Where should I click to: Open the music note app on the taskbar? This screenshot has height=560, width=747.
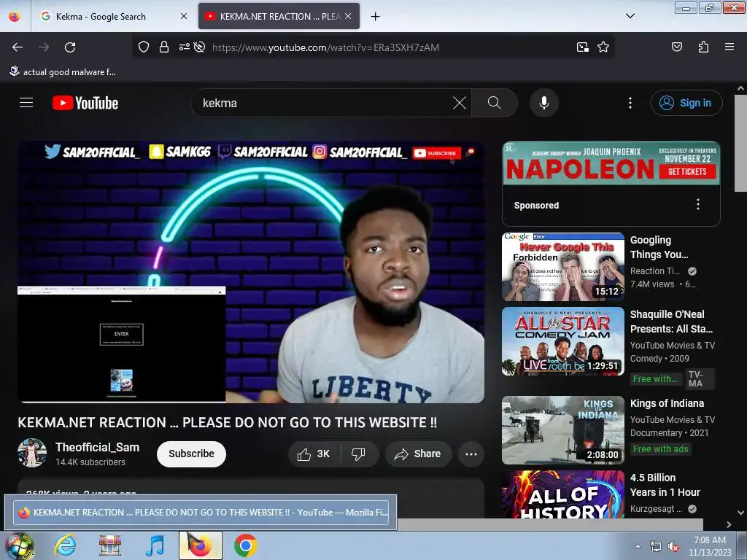(155, 545)
